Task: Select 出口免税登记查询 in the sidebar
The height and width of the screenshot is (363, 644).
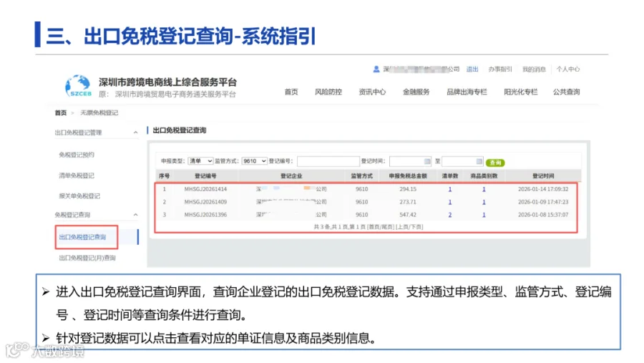Action: (x=82, y=237)
